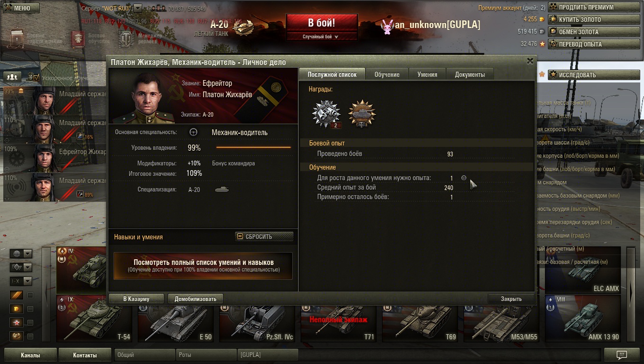Screen dimensions: 644x364
Task: Click the gold coins premium filter icon
Action: coord(17,309)
